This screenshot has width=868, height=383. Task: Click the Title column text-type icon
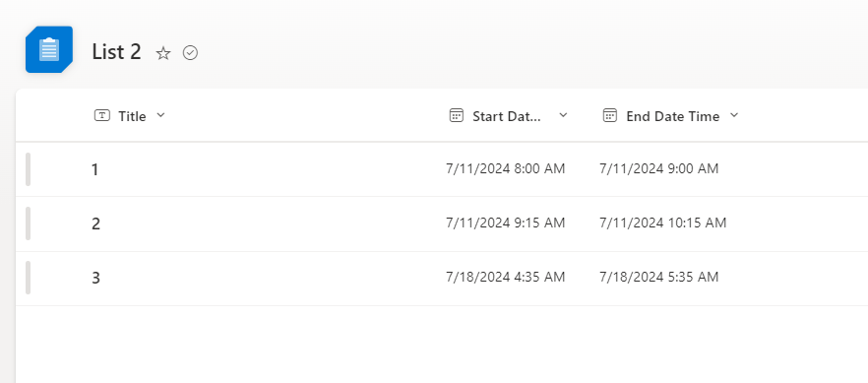[x=102, y=115]
